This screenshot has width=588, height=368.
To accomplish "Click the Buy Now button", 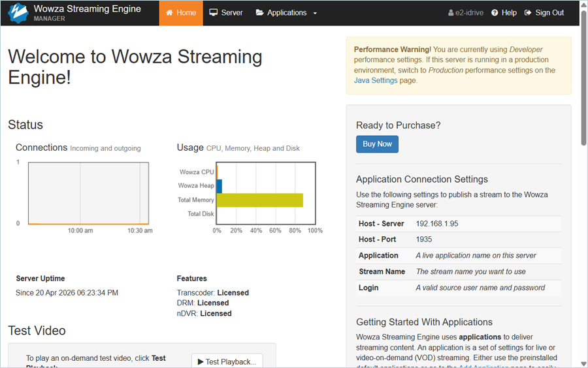I will pyautogui.click(x=377, y=144).
